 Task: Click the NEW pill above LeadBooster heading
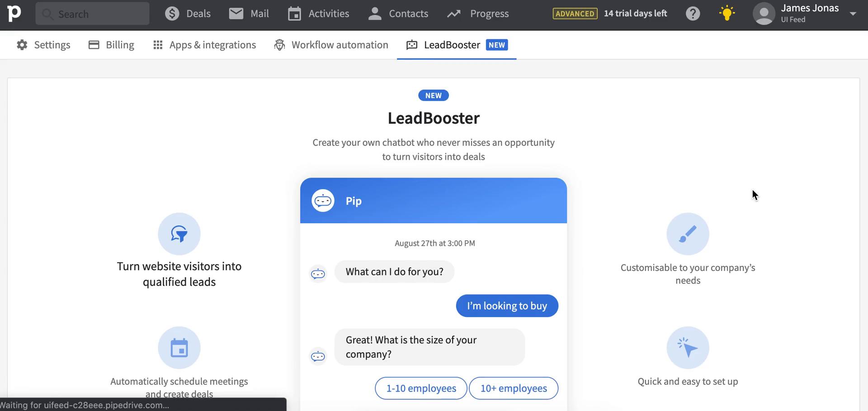point(434,95)
